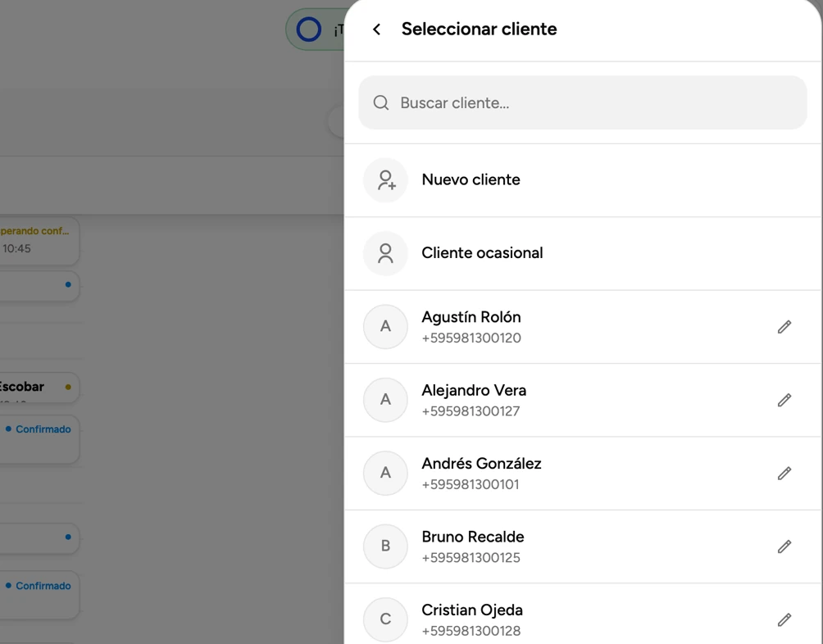
Task: Edit Agustín Rolón with the pencil icon
Action: point(784,327)
